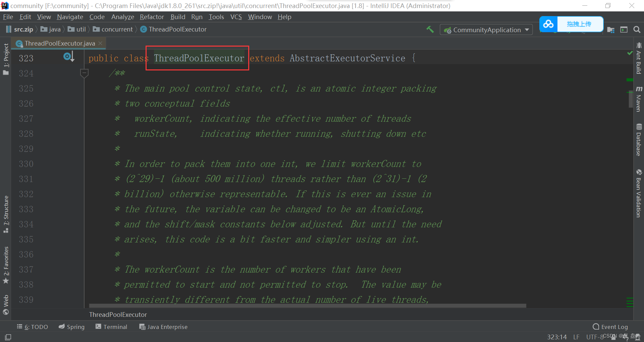The width and height of the screenshot is (644, 342).
Task: Open the Favorites tool window
Action: pos(6,265)
